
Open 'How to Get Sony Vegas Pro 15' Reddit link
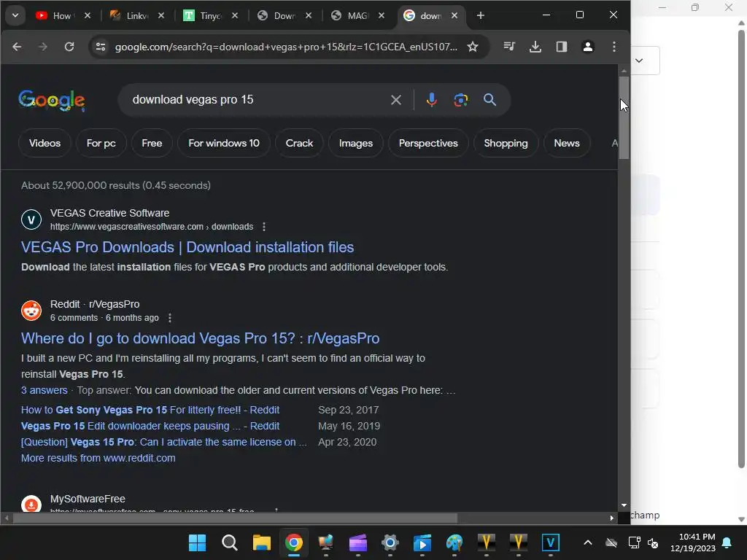[x=150, y=410]
